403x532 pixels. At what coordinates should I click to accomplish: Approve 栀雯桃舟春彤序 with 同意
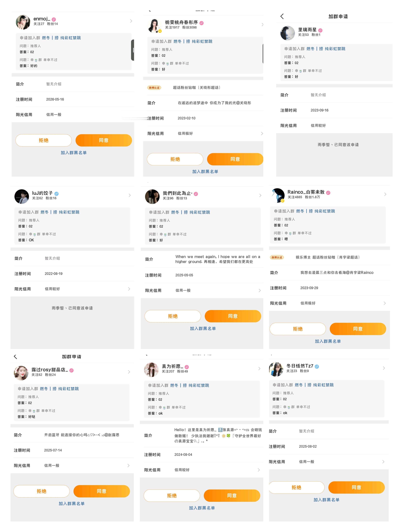235,159
